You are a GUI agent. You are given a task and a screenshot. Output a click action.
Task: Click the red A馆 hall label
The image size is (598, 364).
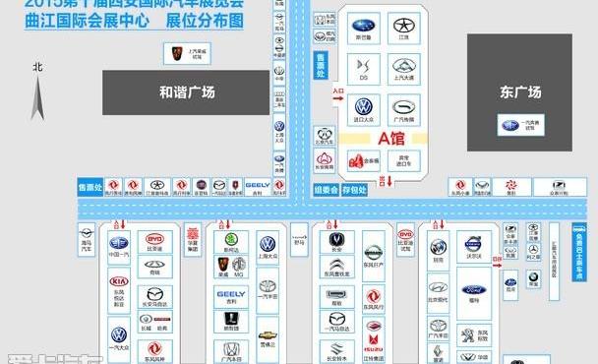(x=391, y=138)
